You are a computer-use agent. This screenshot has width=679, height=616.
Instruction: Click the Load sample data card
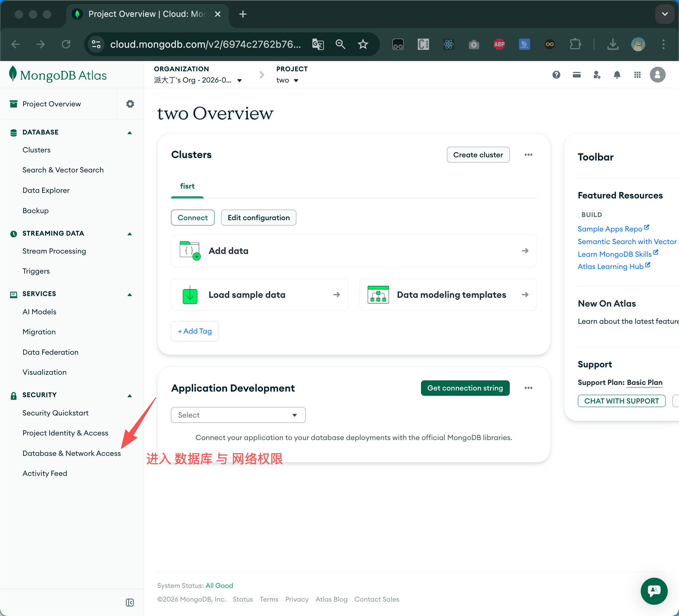pyautogui.click(x=259, y=295)
